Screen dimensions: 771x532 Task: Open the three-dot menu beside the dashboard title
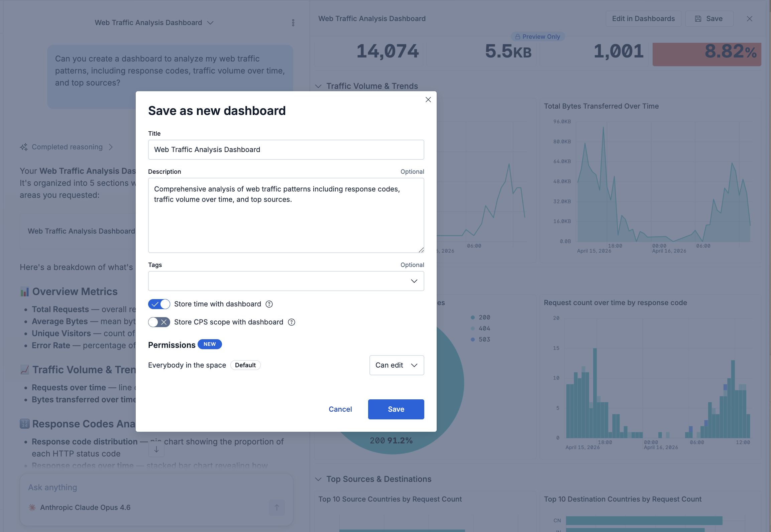point(293,22)
